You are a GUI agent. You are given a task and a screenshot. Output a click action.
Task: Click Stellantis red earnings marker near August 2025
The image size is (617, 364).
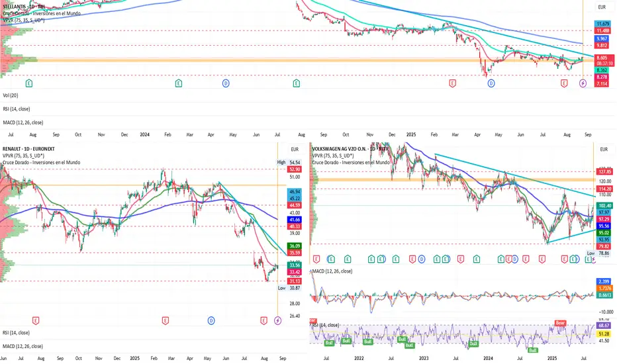(564, 83)
